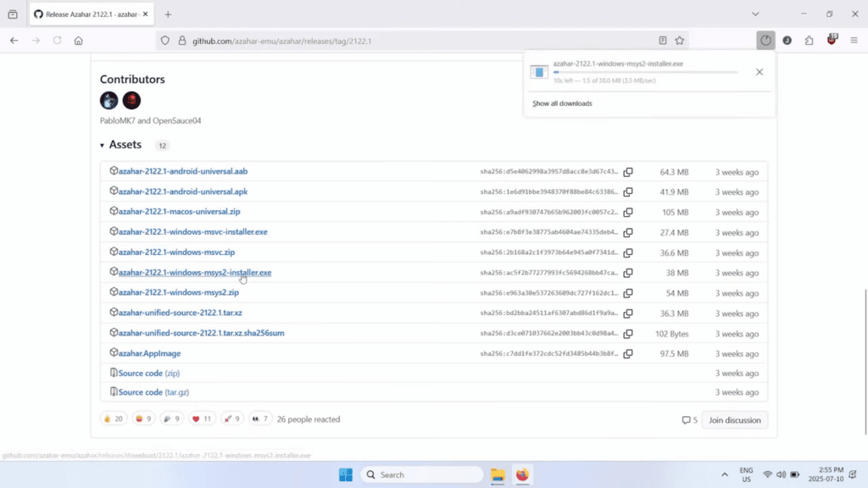
Task: Click Join discussion button
Action: 735,420
